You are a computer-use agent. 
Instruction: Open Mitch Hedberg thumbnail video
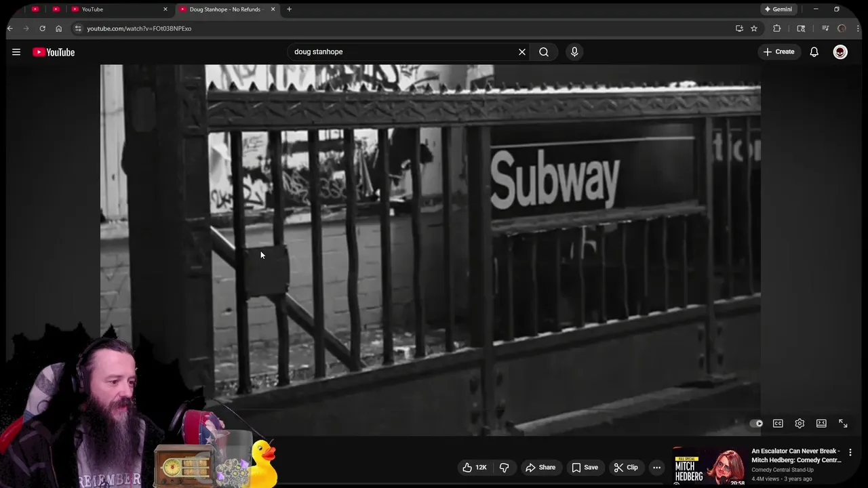[x=709, y=466]
